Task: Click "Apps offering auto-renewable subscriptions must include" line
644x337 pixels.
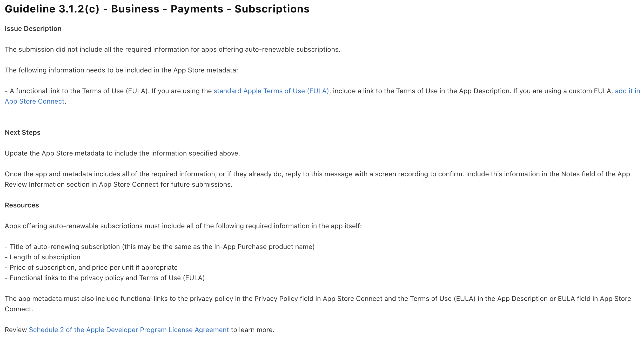Action: click(x=183, y=226)
